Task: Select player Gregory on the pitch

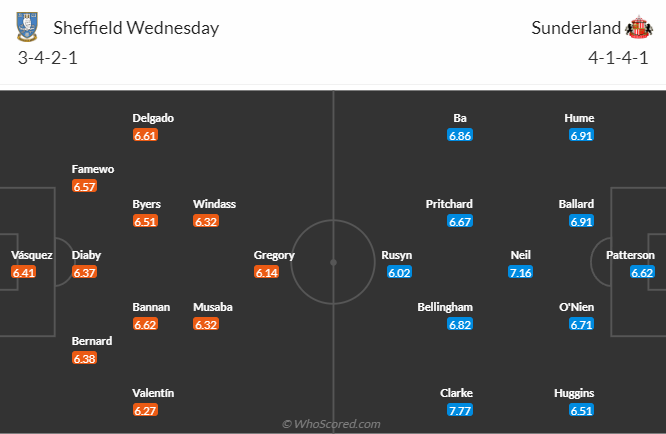Action: pos(274,255)
